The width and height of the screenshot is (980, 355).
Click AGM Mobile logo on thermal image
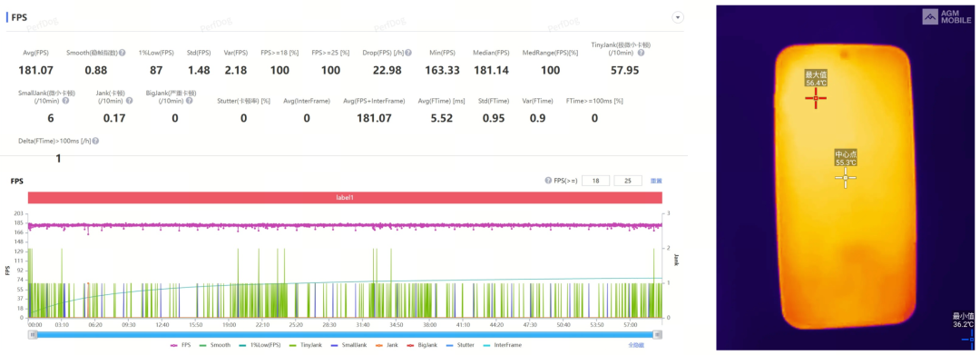click(x=946, y=17)
